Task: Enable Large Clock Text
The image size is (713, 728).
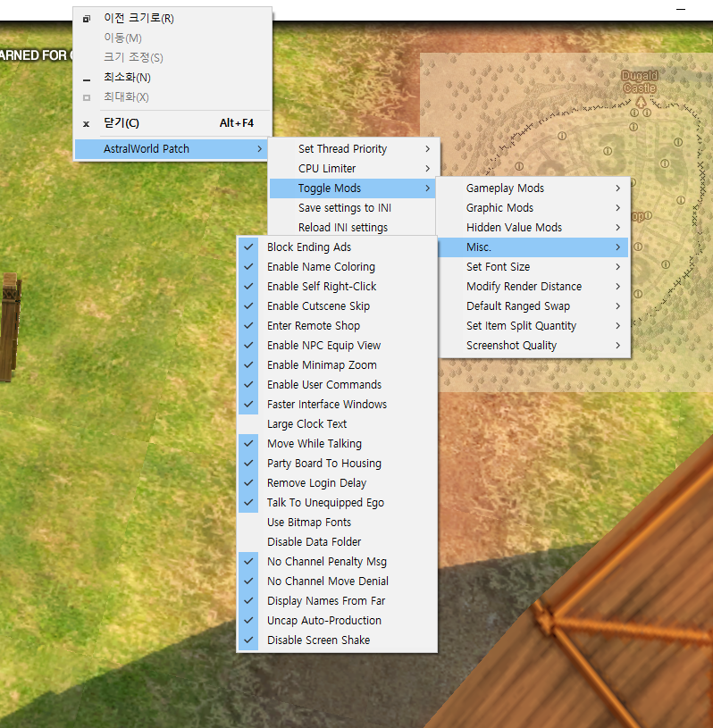Action: pyautogui.click(x=337, y=424)
